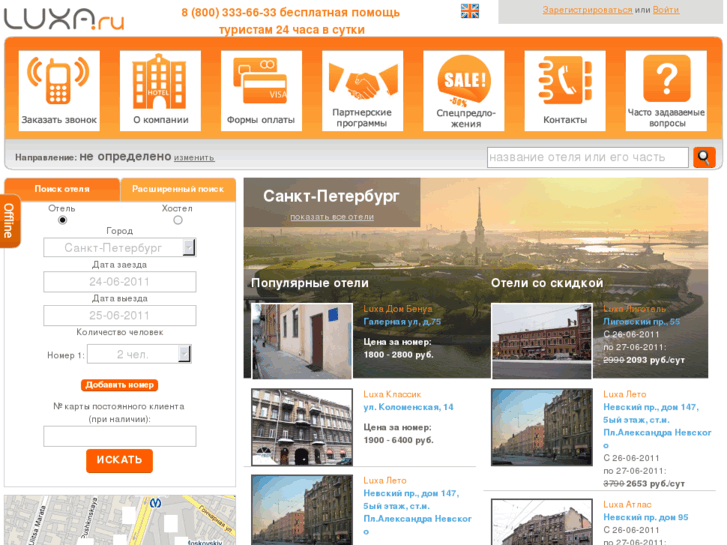This screenshot has width=727, height=545.
Task: Click the metro station marker on the map
Action: (156, 503)
